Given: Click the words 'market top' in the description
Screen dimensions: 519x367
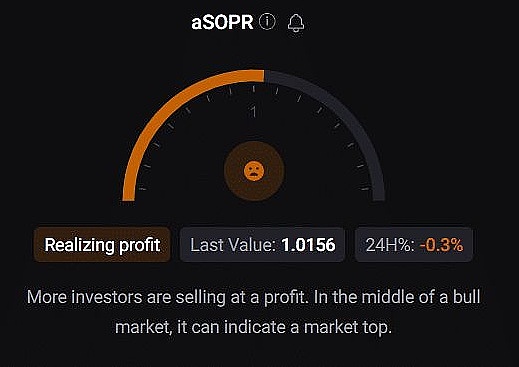Looking at the screenshot, I should coord(347,327).
